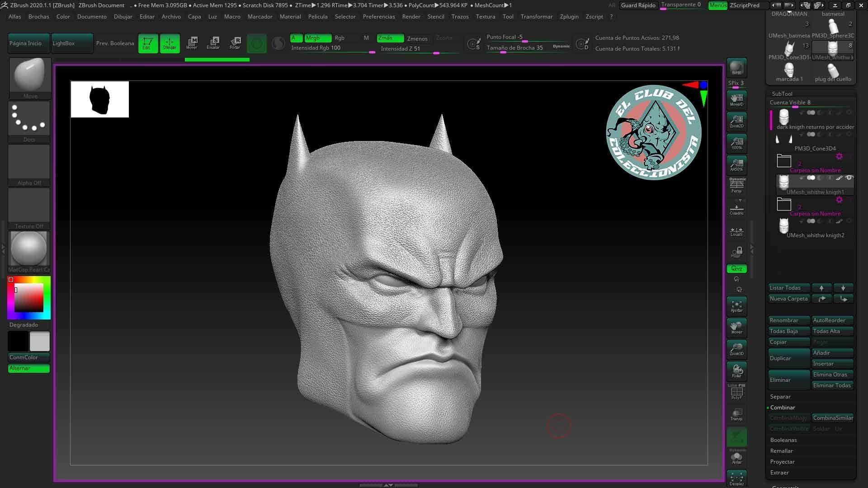Viewport: 868px width, 488px height.
Task: Open Página Inicio home page
Action: [29, 43]
